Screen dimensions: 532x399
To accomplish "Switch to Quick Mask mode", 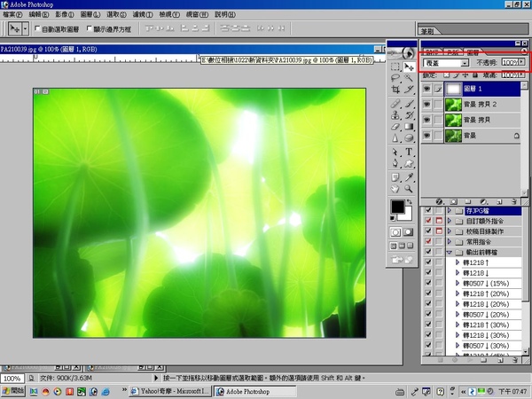I will coord(409,231).
